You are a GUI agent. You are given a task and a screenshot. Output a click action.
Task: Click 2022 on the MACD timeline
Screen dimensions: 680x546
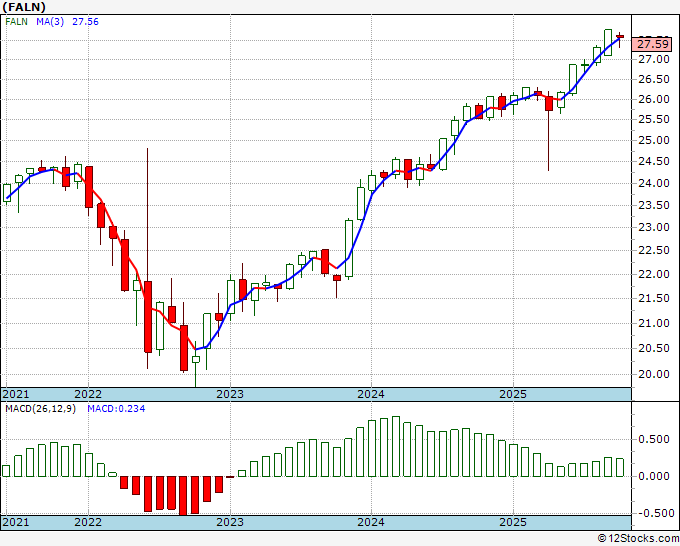pyautogui.click(x=88, y=522)
